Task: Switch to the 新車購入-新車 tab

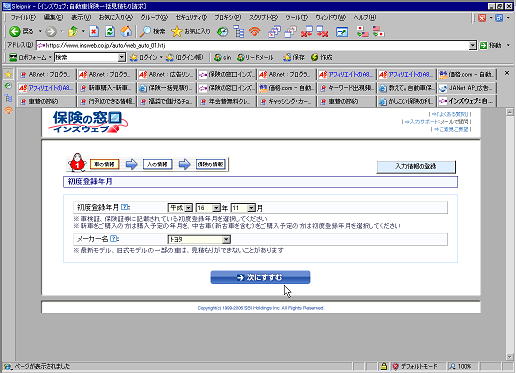Action: point(106,88)
